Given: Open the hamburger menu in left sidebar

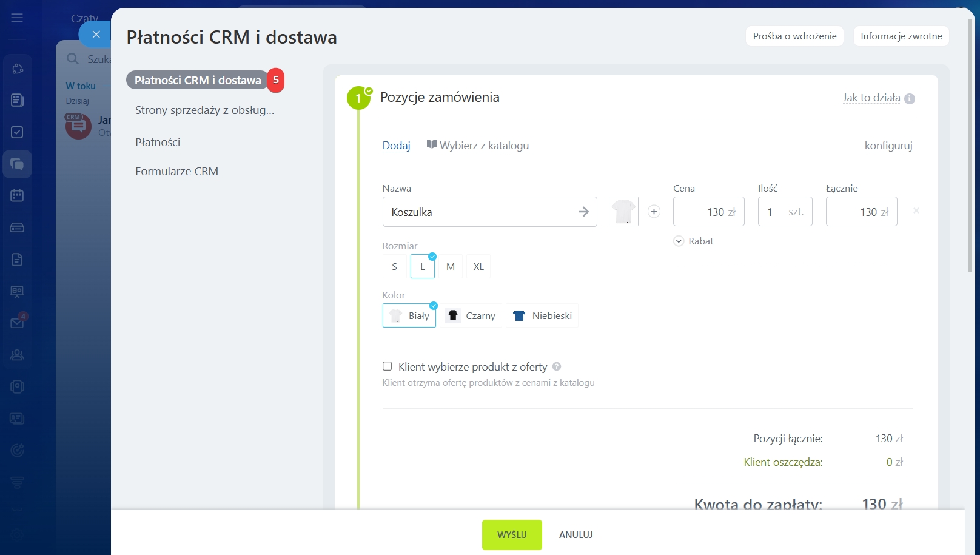Looking at the screenshot, I should click(17, 18).
